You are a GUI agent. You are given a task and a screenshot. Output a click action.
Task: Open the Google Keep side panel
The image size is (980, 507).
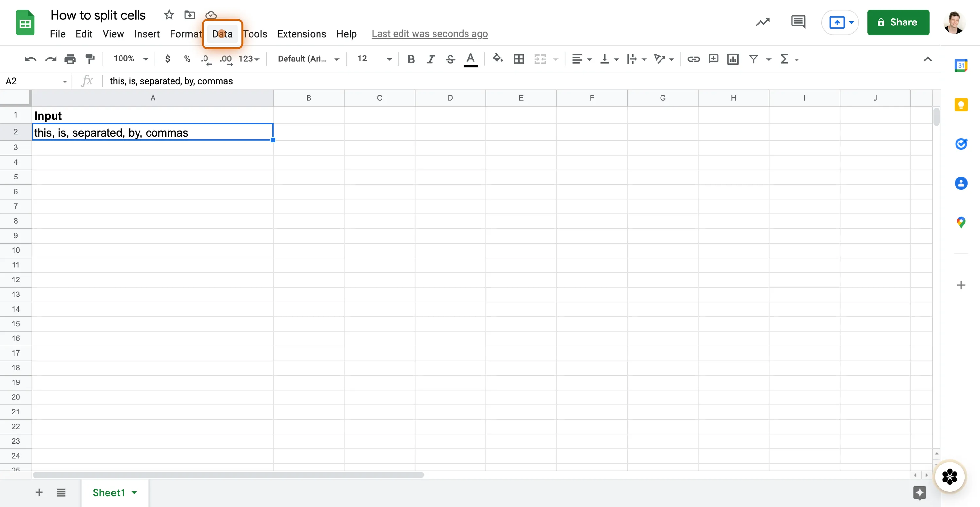coord(961,105)
